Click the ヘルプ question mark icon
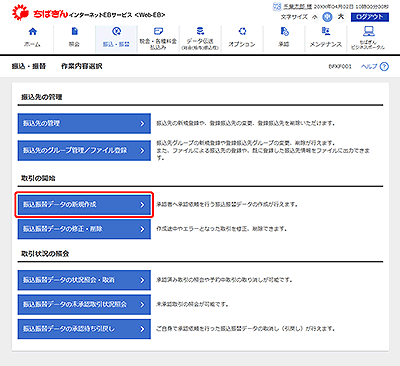The image size is (400, 366). point(384,67)
